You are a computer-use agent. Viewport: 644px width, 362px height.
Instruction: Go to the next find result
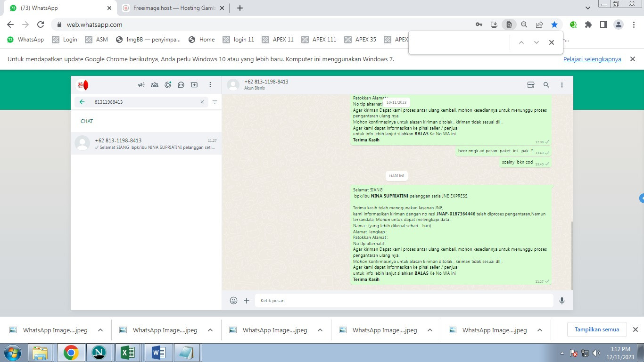(537, 42)
